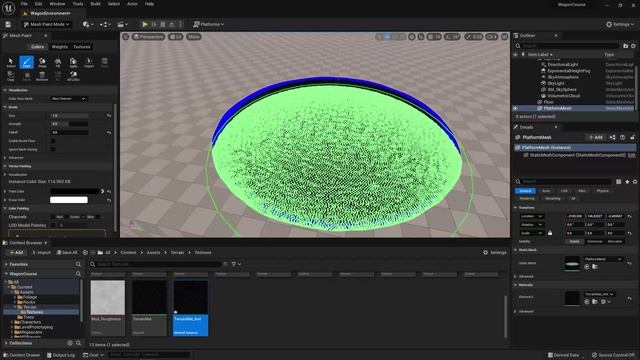This screenshot has width=640, height=360.
Task: Click the Apply tool icon in Mesh Paint
Action: pos(73,62)
